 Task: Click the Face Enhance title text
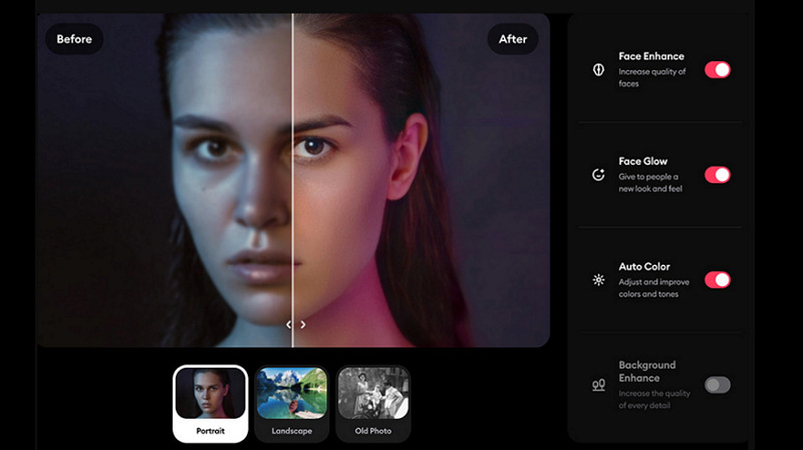(x=651, y=56)
